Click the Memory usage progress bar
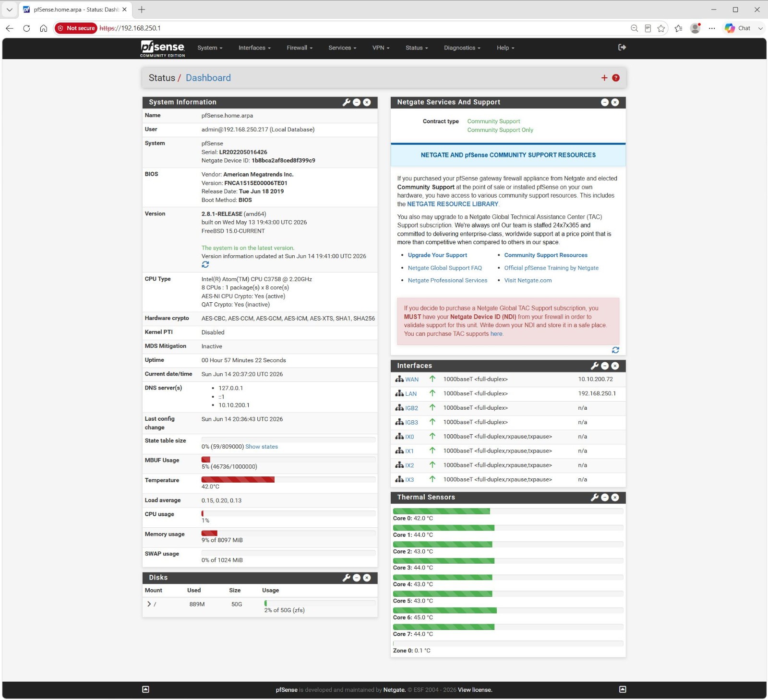768x700 pixels. click(288, 533)
